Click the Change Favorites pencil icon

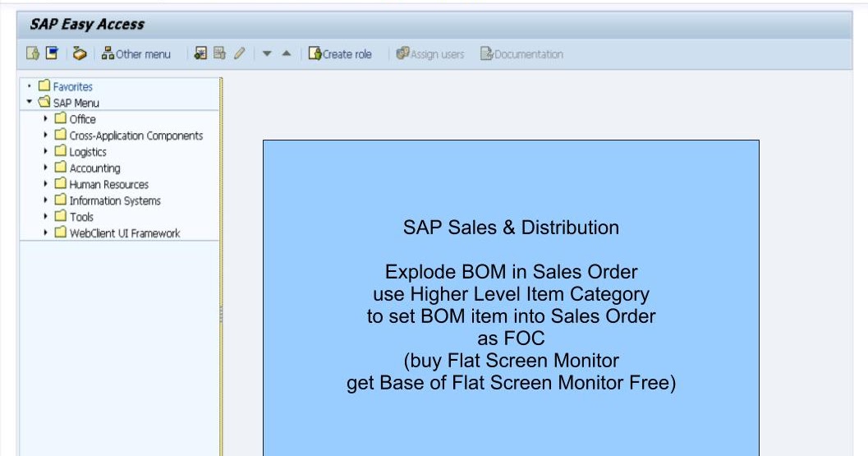point(239,53)
